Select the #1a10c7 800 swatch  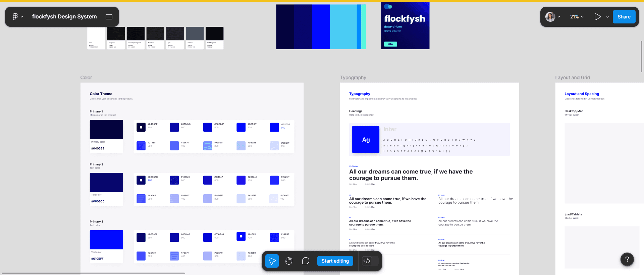click(208, 180)
